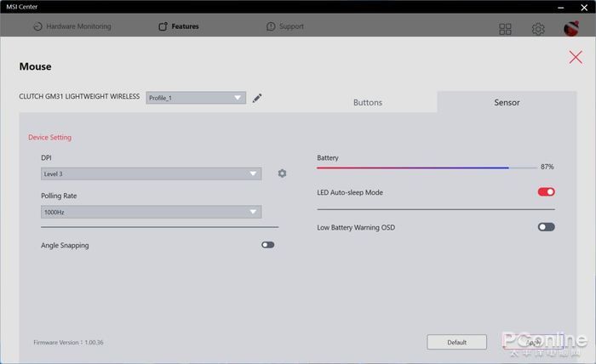Image resolution: width=596 pixels, height=364 pixels.
Task: Enable Low Battery Warning OSD toggle
Action: pos(547,227)
